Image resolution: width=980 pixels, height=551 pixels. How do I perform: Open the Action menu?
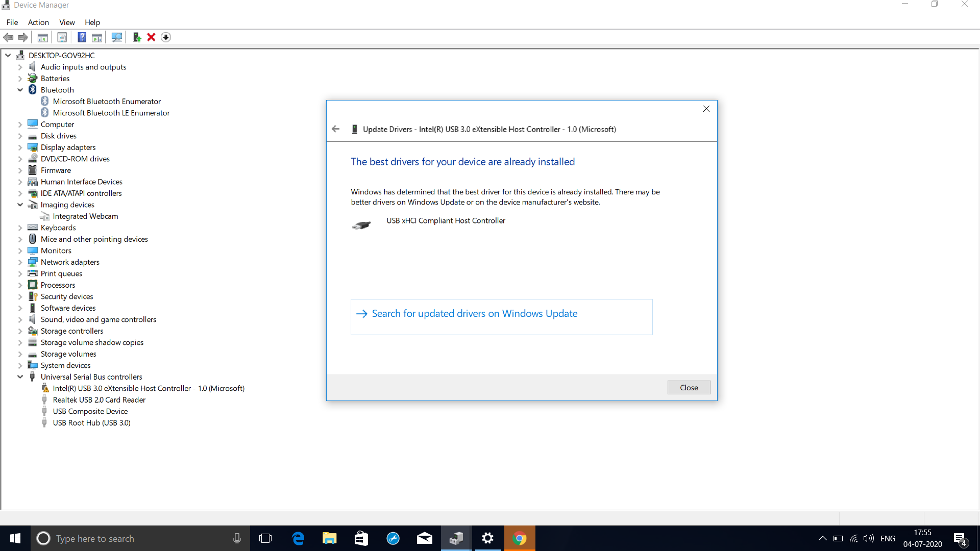[x=38, y=22]
